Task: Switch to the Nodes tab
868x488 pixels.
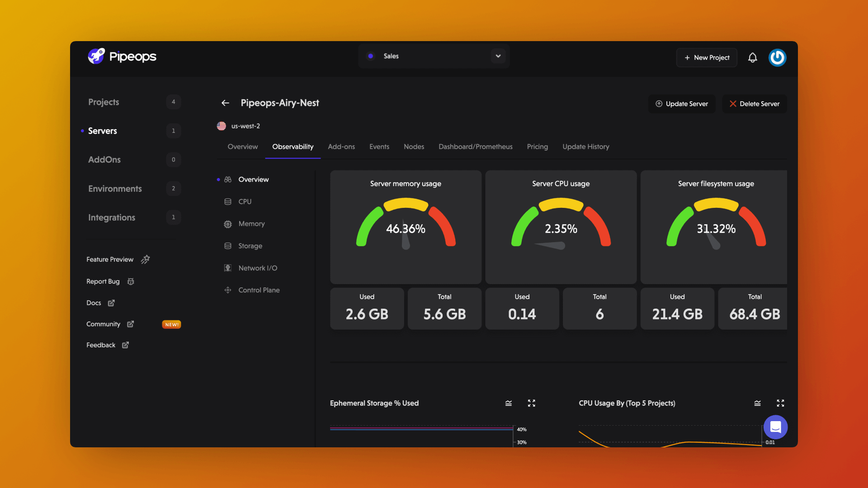Action: coord(414,146)
